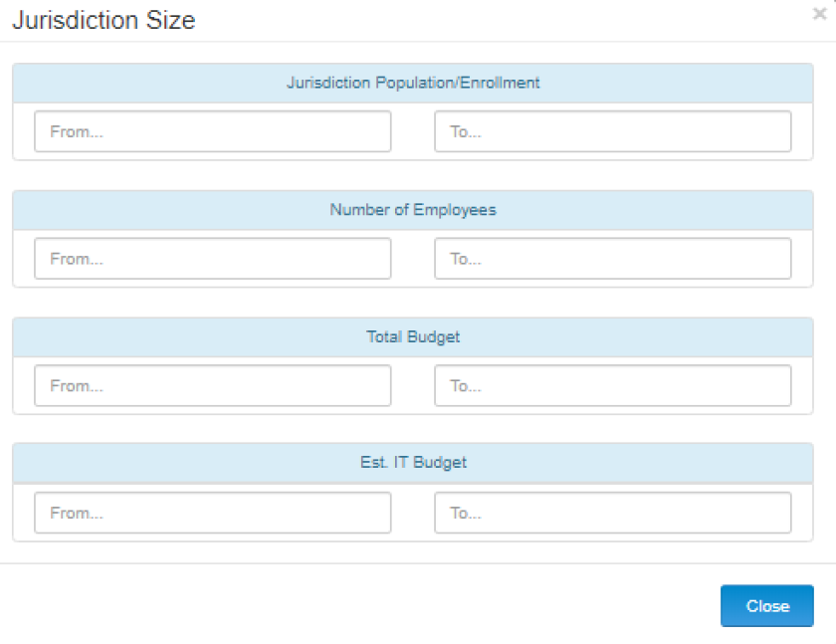The height and width of the screenshot is (644, 836).
Task: Activate the Est. IT Budget To field
Action: (x=613, y=513)
